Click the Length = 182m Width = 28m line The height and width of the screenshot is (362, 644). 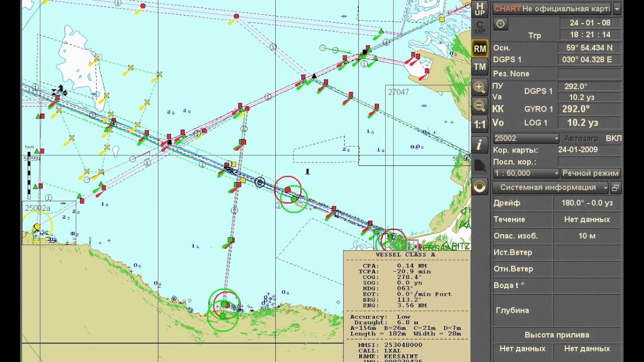click(406, 334)
